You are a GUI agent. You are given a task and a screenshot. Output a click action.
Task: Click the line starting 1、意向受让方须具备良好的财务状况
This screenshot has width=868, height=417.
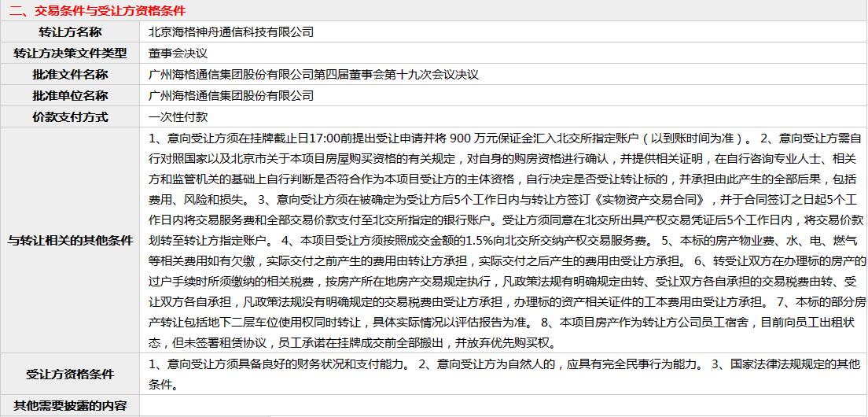click(505, 364)
